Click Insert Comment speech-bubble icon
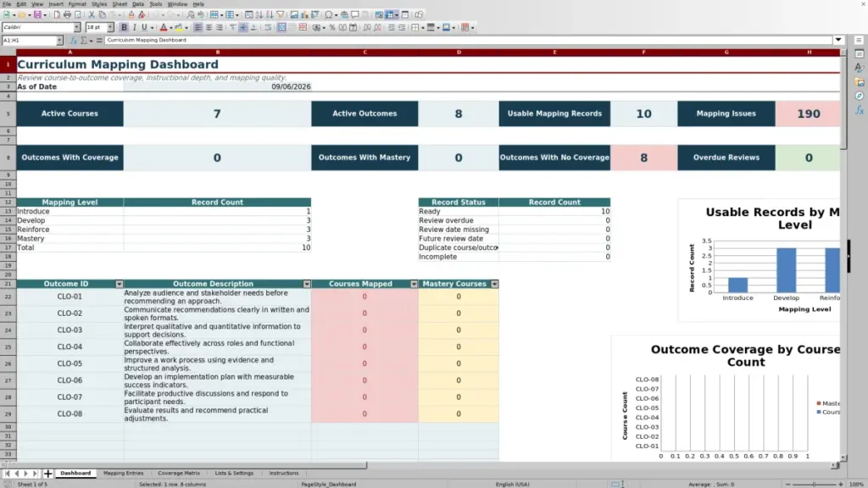 coord(355,15)
